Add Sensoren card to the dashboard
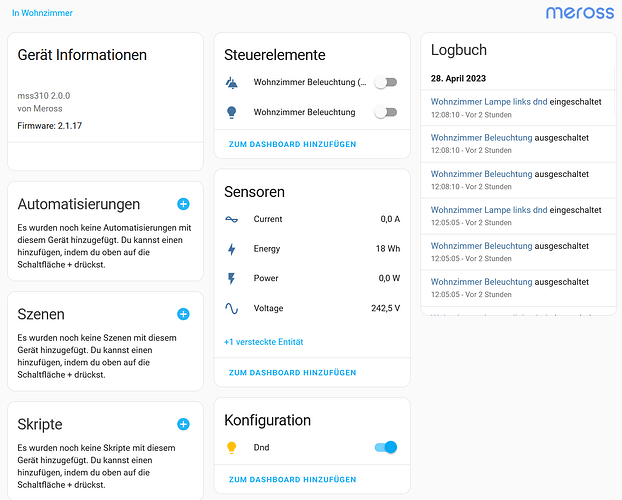The height and width of the screenshot is (500, 622). (x=292, y=373)
